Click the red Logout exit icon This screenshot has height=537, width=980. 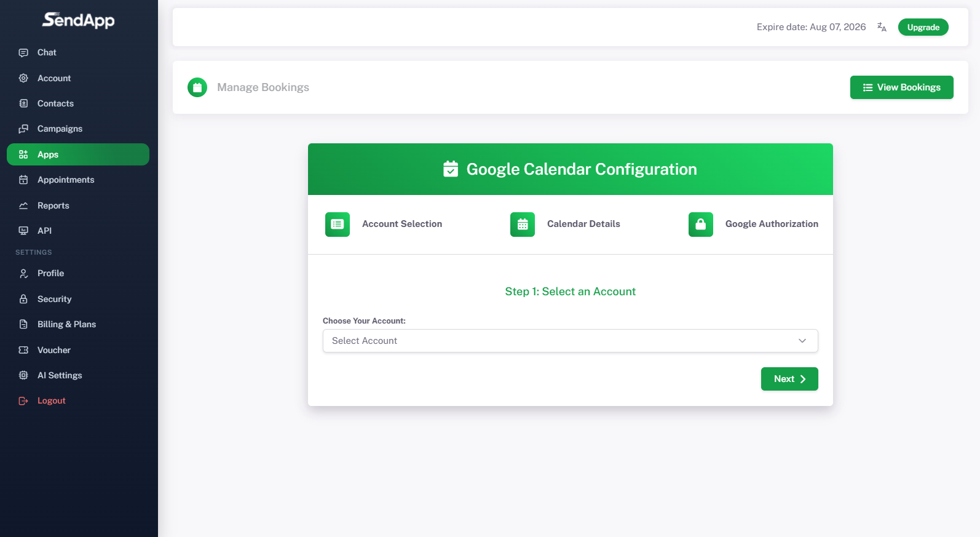23,400
